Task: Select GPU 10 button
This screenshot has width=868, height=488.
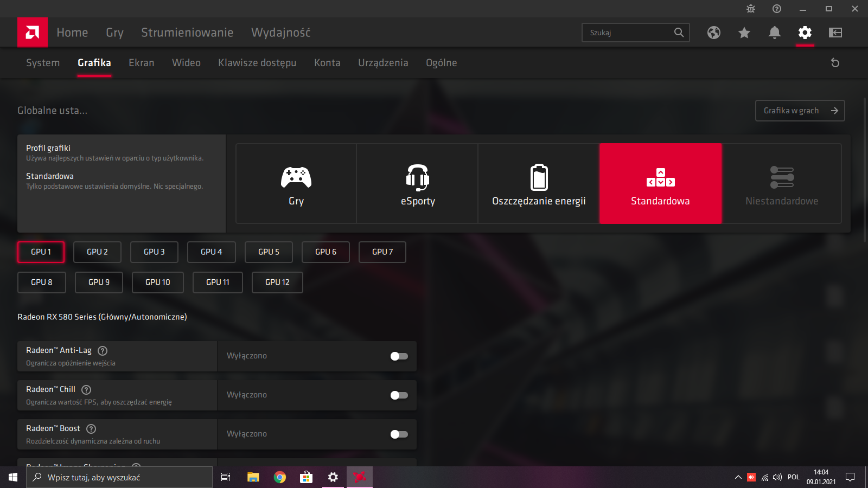Action: [x=158, y=282]
